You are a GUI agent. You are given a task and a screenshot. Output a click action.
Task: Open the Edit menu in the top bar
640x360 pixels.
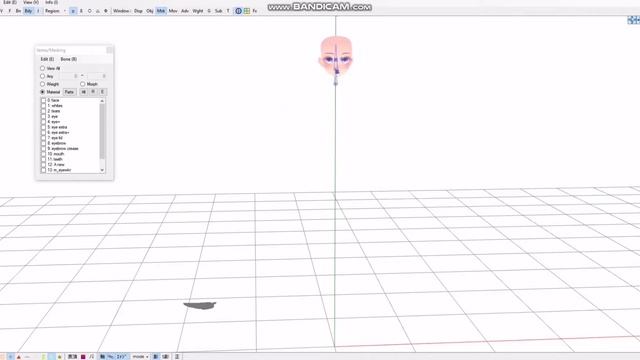[10, 2]
